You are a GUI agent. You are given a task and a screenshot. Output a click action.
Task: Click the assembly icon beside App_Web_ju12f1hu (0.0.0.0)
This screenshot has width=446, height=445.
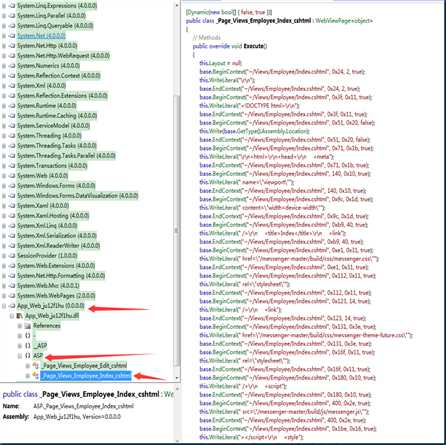[x=12, y=306]
